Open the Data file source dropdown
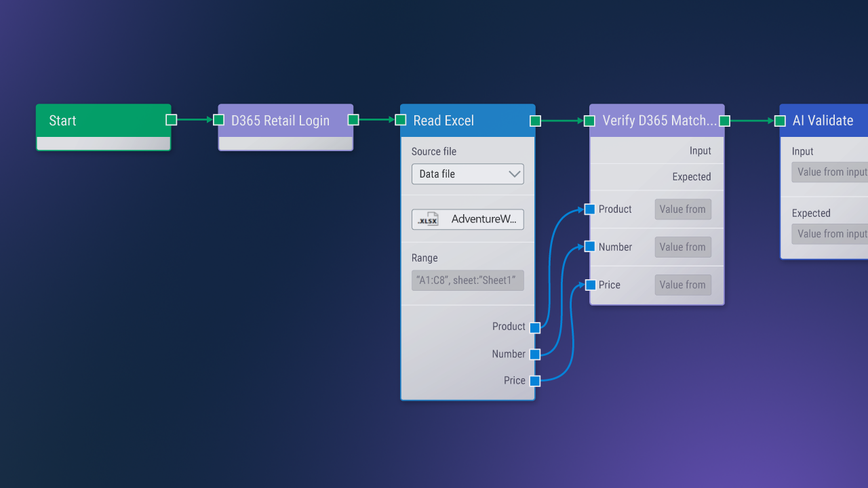This screenshot has height=488, width=868. tap(467, 174)
